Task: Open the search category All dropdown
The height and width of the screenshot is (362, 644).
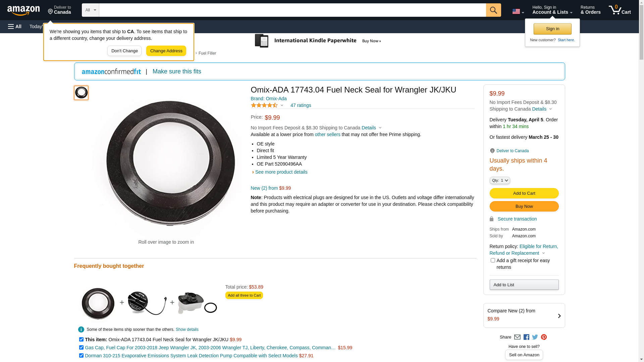Action: click(91, 10)
